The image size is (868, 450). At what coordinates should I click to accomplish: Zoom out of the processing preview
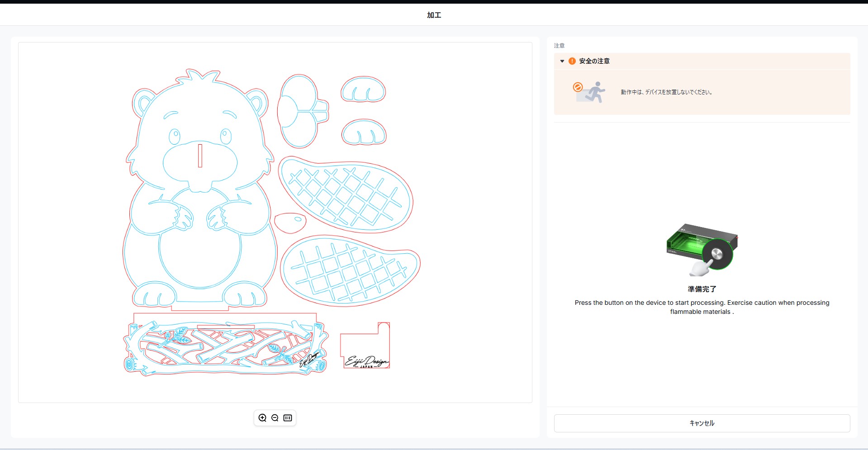pos(275,418)
